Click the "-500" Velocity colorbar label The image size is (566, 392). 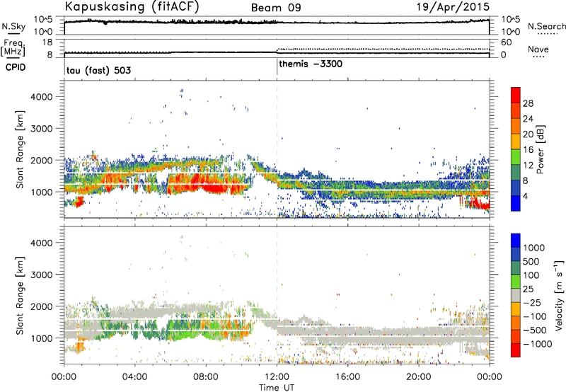click(534, 330)
